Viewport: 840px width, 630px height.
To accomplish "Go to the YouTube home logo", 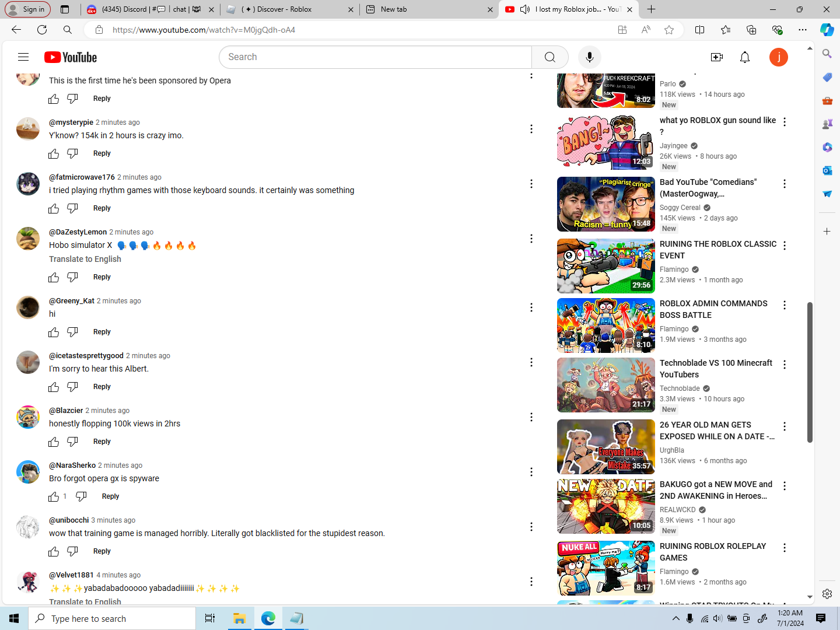I will (71, 57).
